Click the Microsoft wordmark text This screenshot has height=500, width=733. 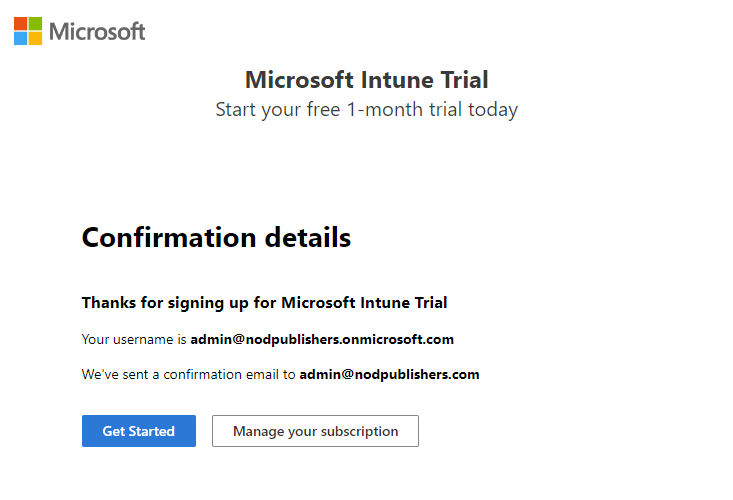97,31
